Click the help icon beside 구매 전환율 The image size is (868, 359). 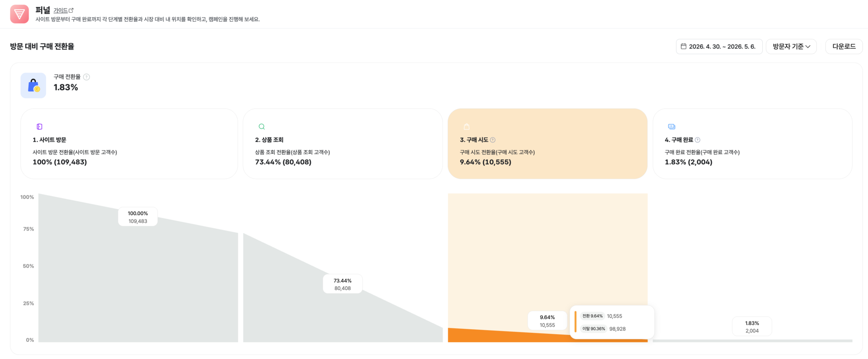pos(87,77)
